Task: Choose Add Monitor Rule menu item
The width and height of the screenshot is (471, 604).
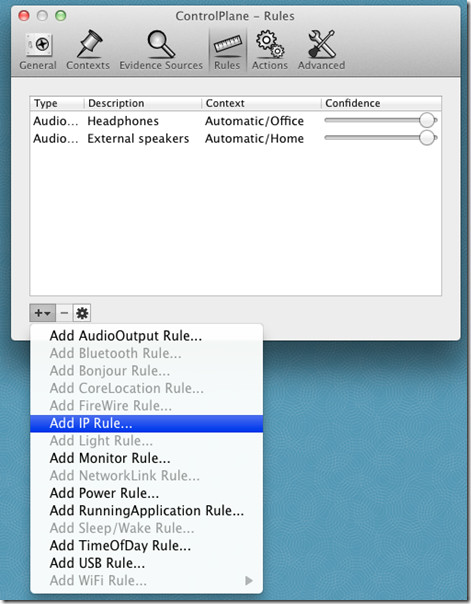Action: (x=146, y=458)
